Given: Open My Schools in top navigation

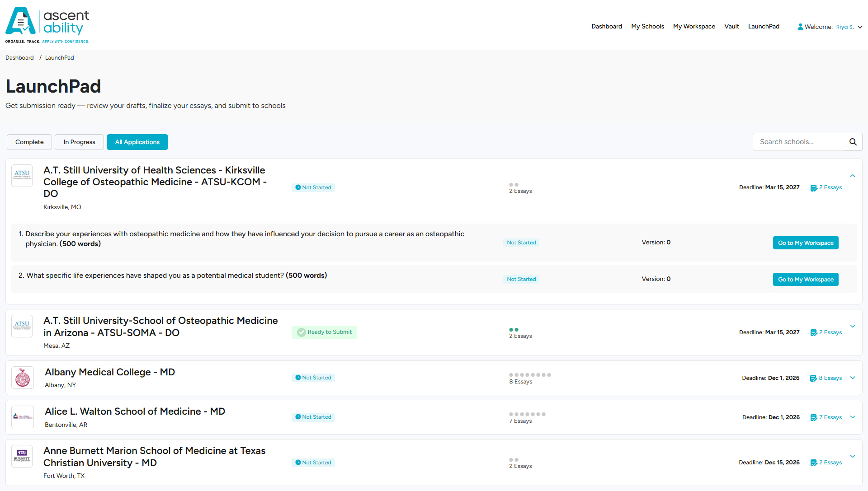Looking at the screenshot, I should (x=647, y=27).
